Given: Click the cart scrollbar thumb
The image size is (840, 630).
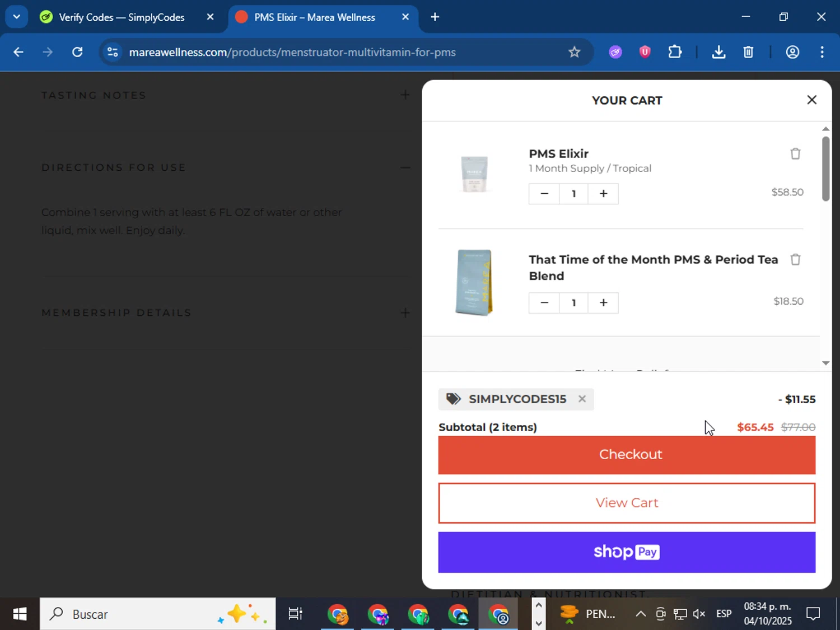Looking at the screenshot, I should coord(825,168).
